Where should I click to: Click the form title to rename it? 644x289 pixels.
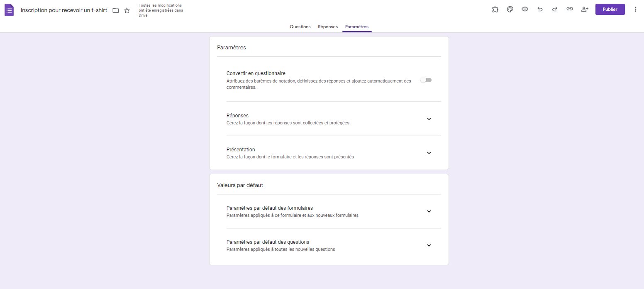pyautogui.click(x=63, y=10)
